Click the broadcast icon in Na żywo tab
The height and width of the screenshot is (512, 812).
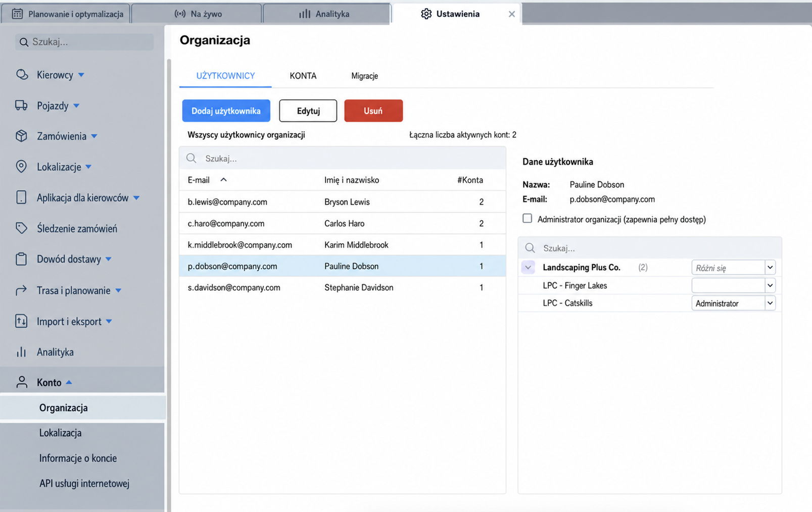[180, 14]
